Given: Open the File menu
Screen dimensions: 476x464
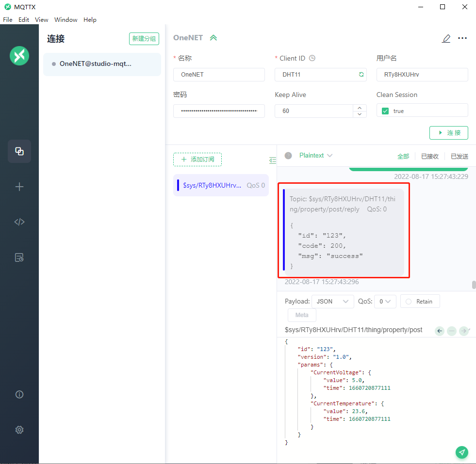Looking at the screenshot, I should (x=8, y=20).
